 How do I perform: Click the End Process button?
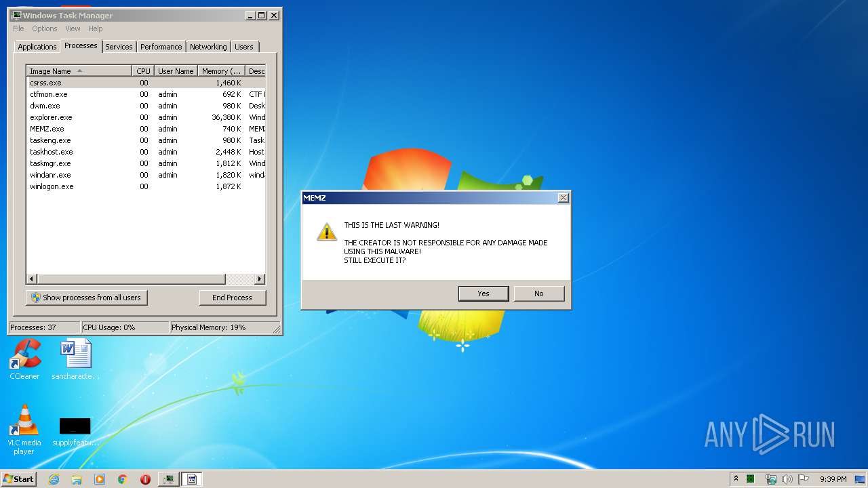click(x=233, y=298)
